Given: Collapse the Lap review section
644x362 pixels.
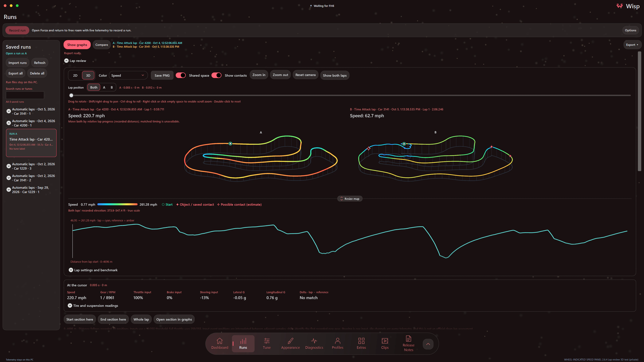Looking at the screenshot, I should click(x=66, y=61).
